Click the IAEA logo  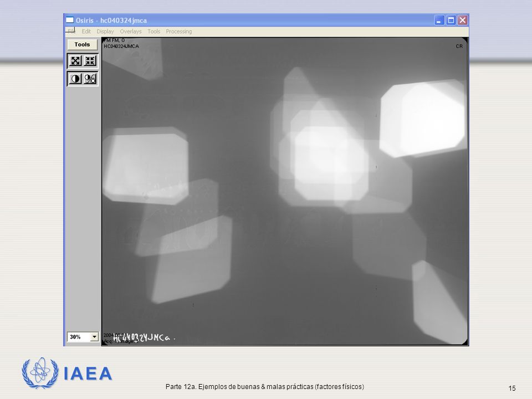(67, 373)
